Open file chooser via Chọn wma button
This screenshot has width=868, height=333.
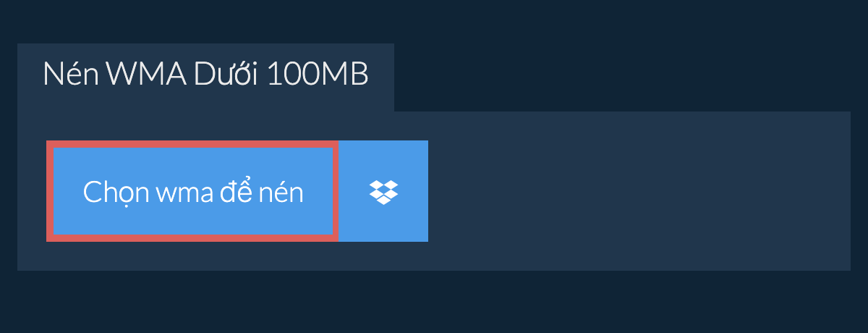coord(192,191)
